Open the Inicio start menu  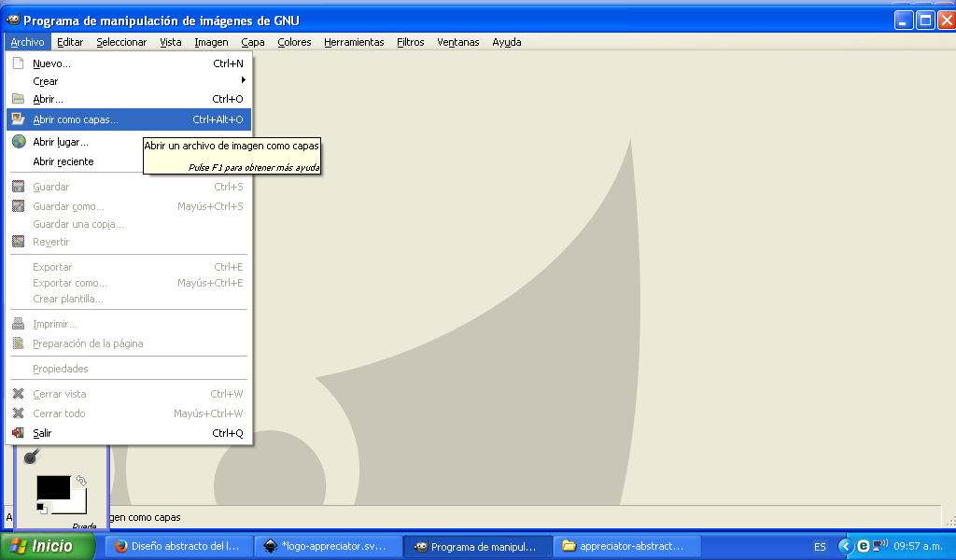(48, 546)
